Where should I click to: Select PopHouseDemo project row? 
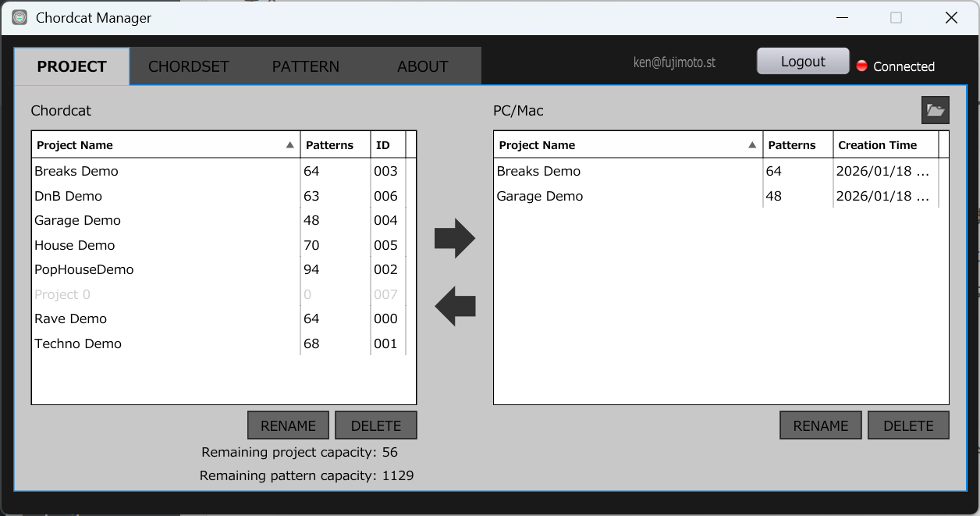[83, 269]
